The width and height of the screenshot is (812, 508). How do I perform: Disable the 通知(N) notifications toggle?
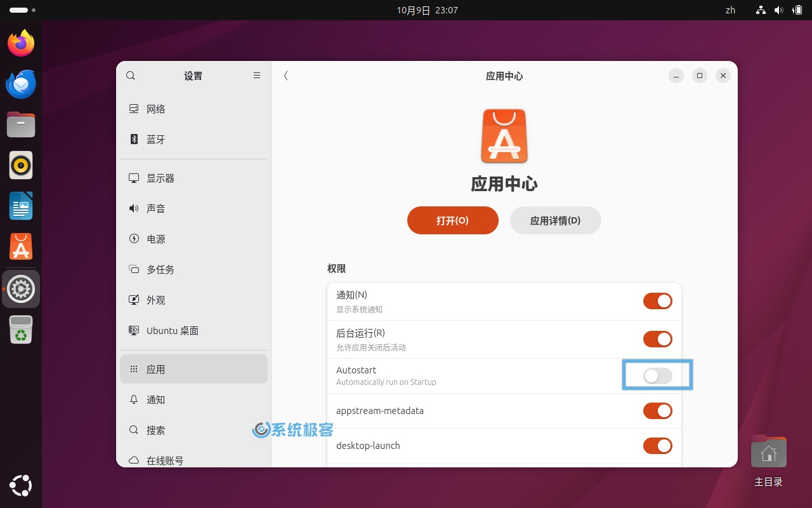coord(657,301)
